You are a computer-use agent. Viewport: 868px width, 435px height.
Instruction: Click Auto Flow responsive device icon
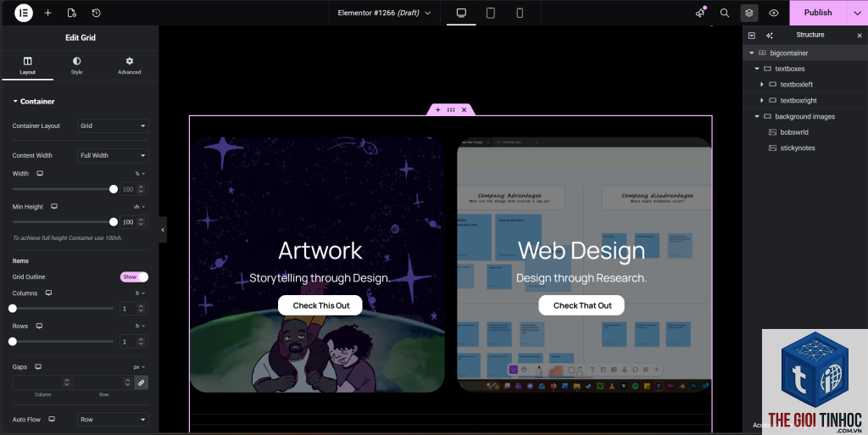(x=52, y=420)
